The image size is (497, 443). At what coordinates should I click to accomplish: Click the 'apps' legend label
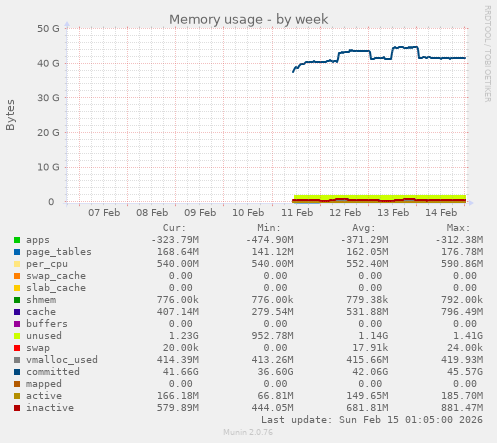tap(38, 240)
